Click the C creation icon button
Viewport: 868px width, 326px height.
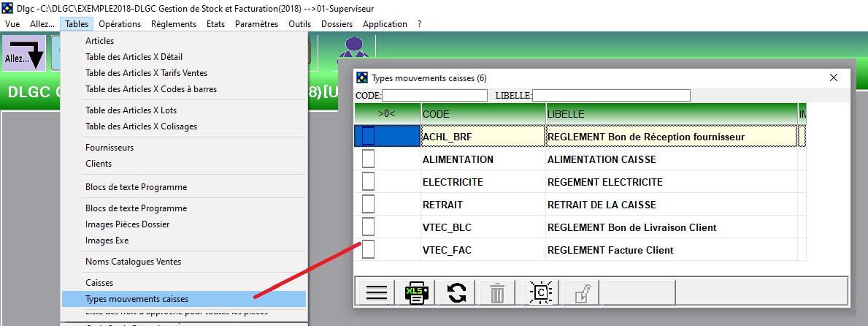click(539, 292)
